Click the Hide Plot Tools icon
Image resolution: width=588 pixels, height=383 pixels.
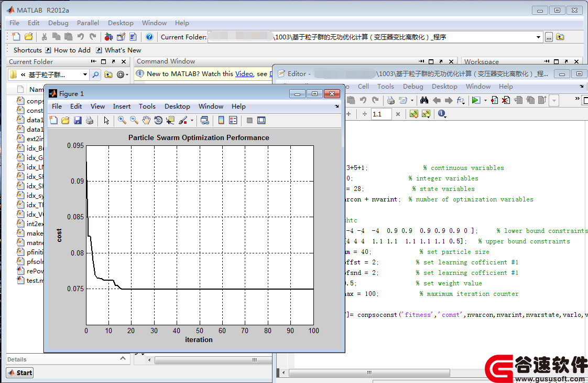click(249, 120)
